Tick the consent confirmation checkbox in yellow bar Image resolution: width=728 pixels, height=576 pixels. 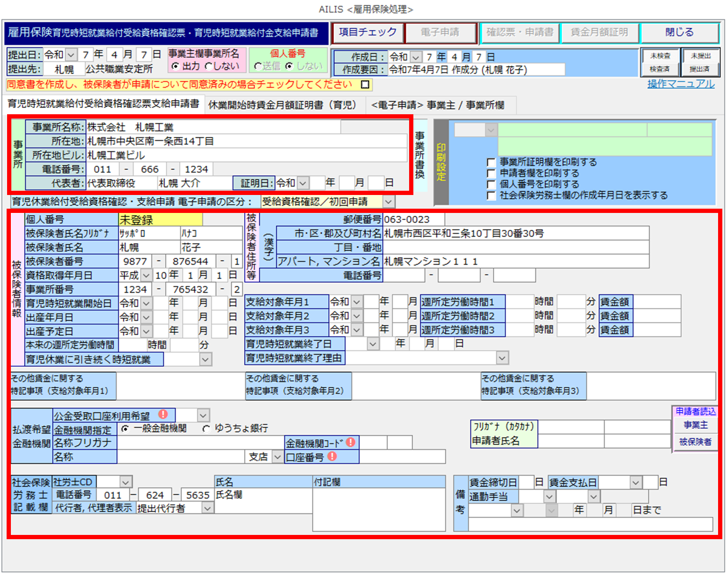click(x=365, y=85)
